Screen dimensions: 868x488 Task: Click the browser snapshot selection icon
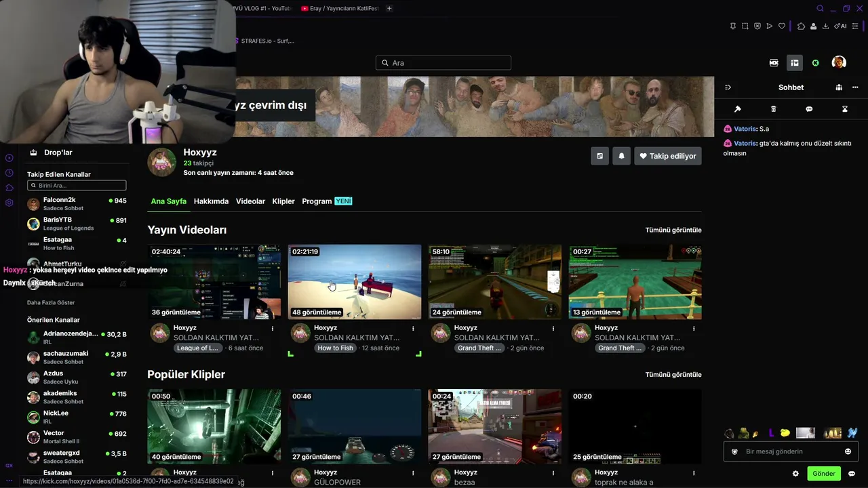click(x=745, y=26)
